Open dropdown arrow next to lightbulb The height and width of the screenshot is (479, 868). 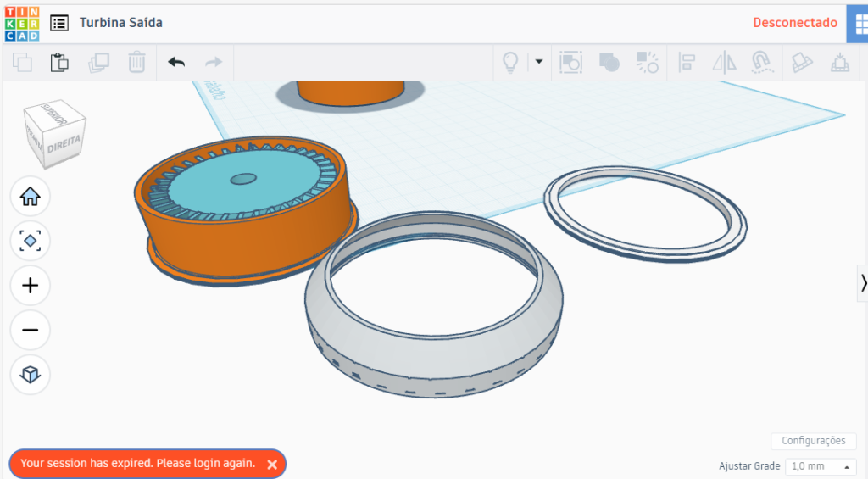(538, 62)
